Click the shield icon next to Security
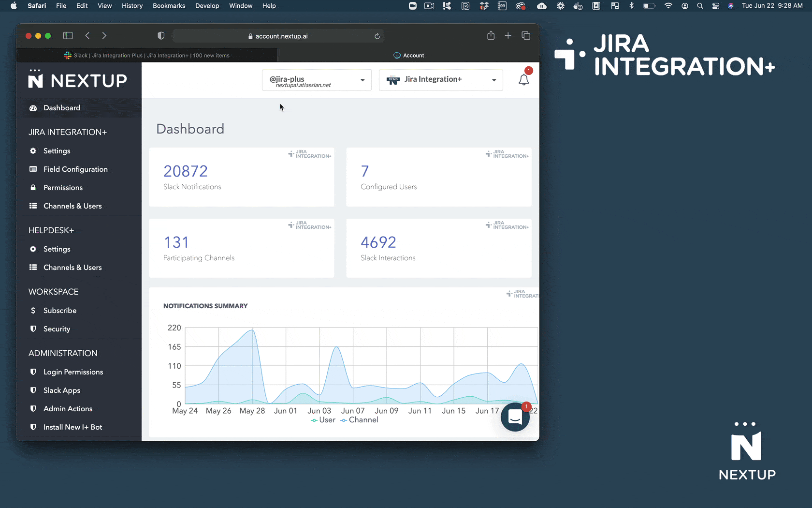The image size is (812, 508). (x=33, y=329)
